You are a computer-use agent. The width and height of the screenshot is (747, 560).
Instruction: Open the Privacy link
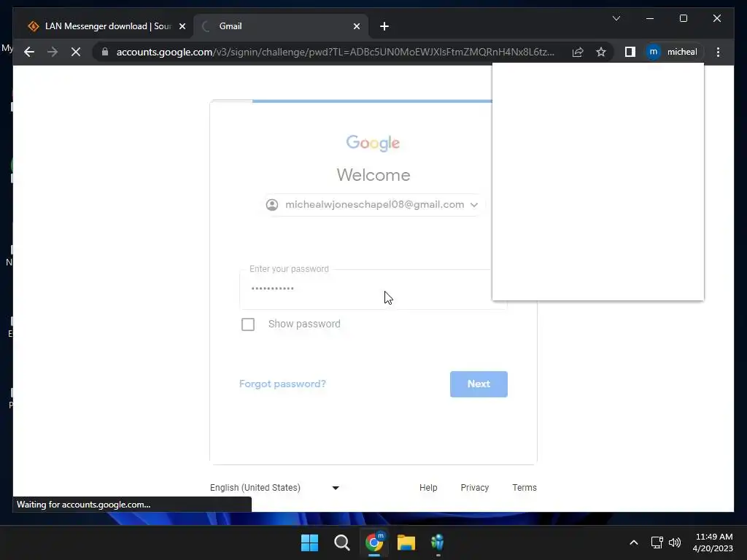(474, 488)
